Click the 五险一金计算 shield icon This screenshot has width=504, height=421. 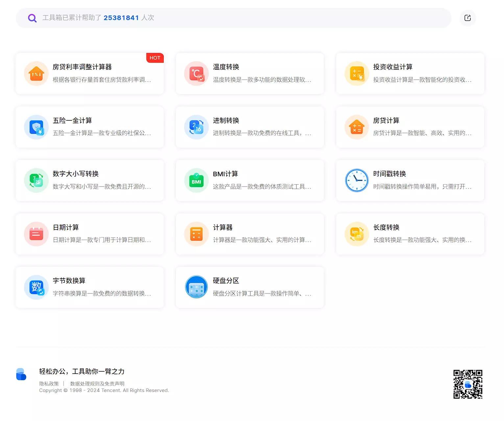pyautogui.click(x=36, y=127)
